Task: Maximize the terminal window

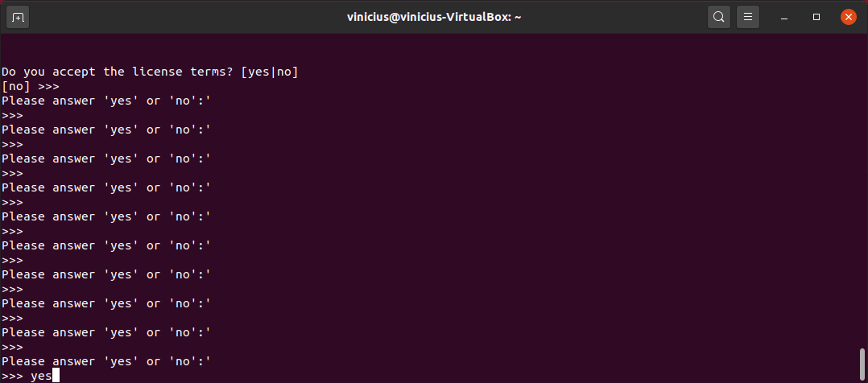Action: (x=816, y=17)
